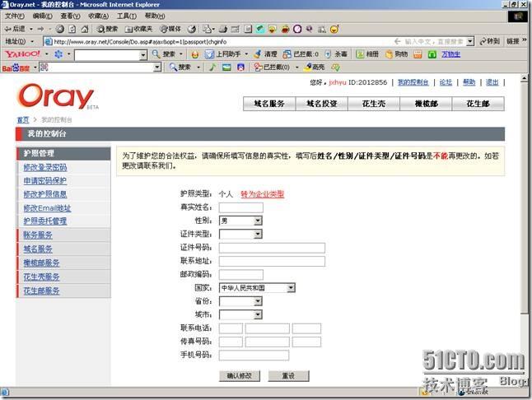Click the Baidu logo in Baidu toolbar
This screenshot has width=532, height=400.
click(16, 67)
